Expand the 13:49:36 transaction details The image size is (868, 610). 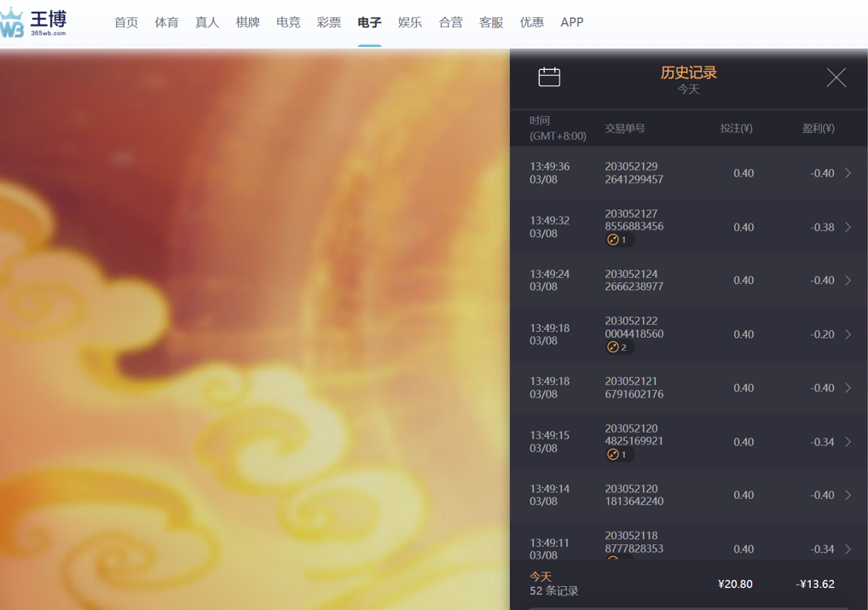click(x=848, y=173)
